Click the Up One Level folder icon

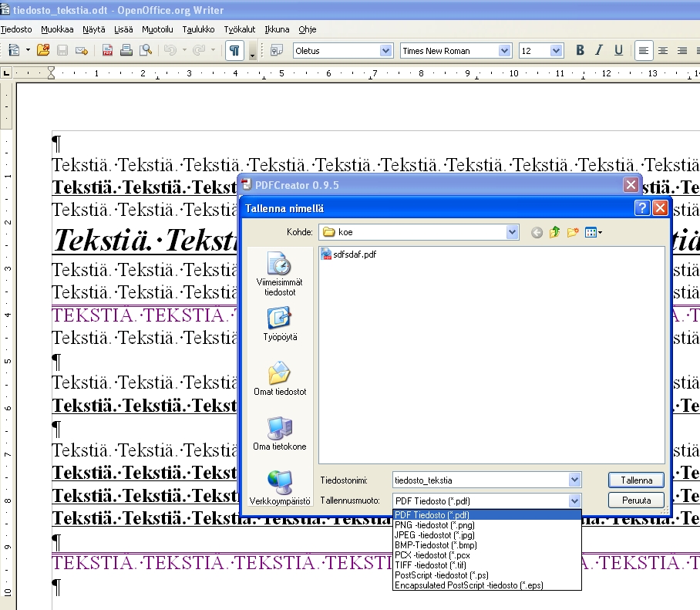pyautogui.click(x=554, y=232)
